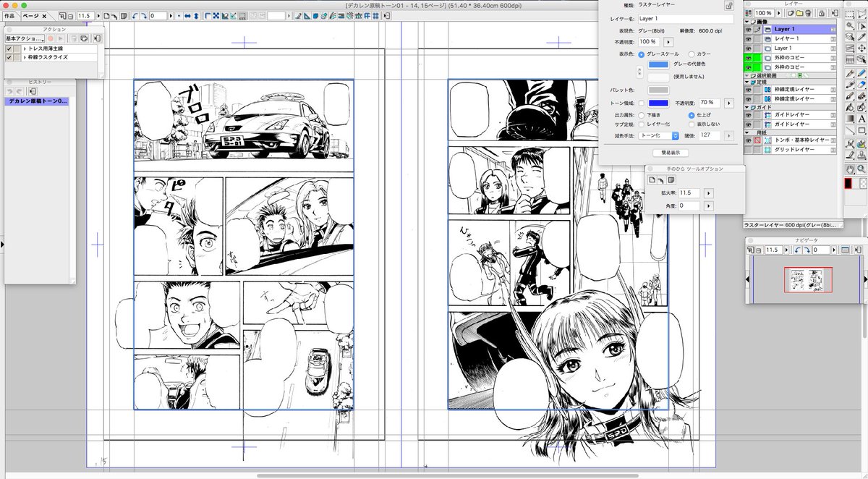Viewport: 868px width, 479px height.
Task: Select the eyedropper tool
Action: (x=862, y=37)
